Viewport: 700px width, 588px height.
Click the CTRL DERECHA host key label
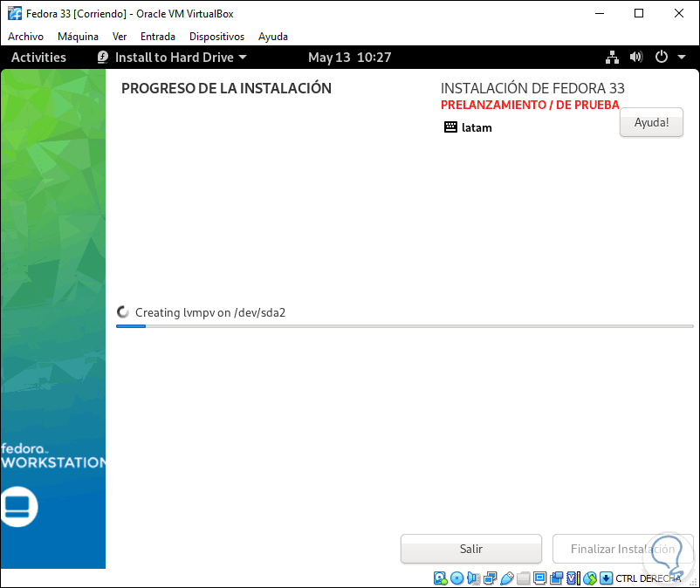(649, 578)
